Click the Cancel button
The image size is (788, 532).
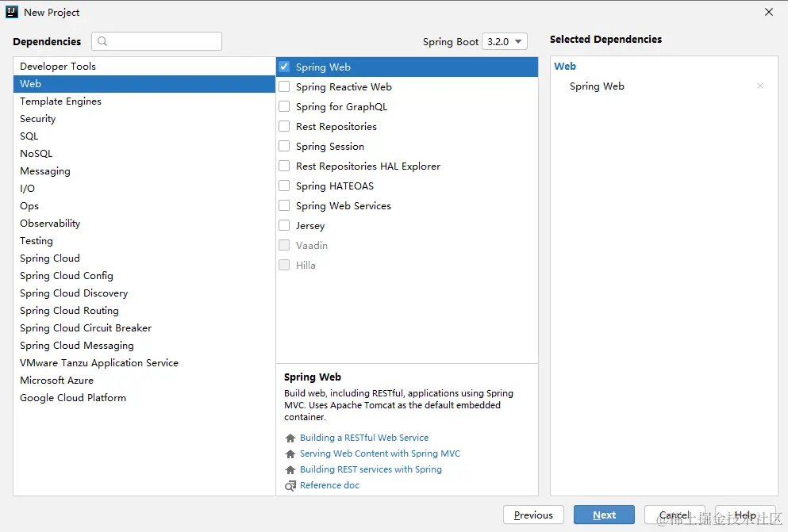pyautogui.click(x=675, y=515)
